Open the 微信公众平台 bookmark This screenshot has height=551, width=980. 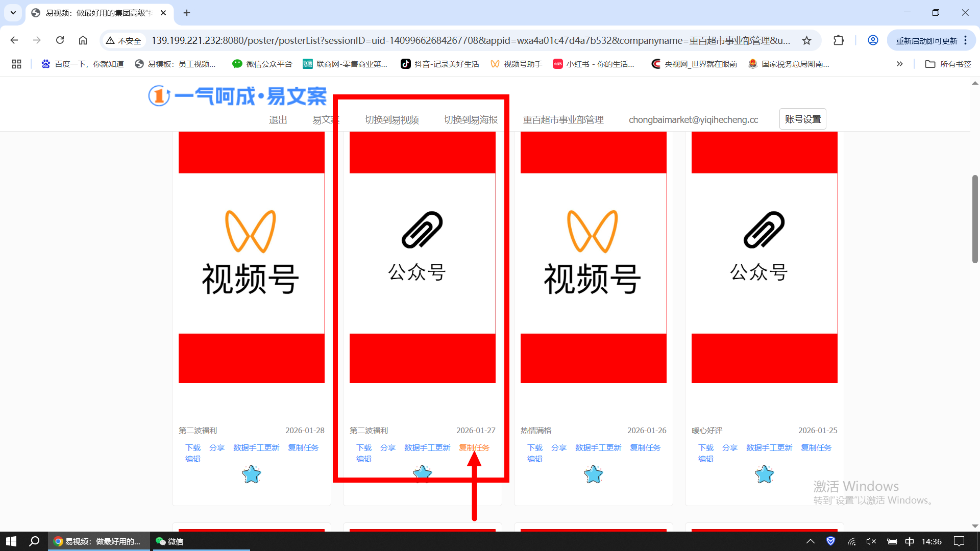click(x=262, y=64)
